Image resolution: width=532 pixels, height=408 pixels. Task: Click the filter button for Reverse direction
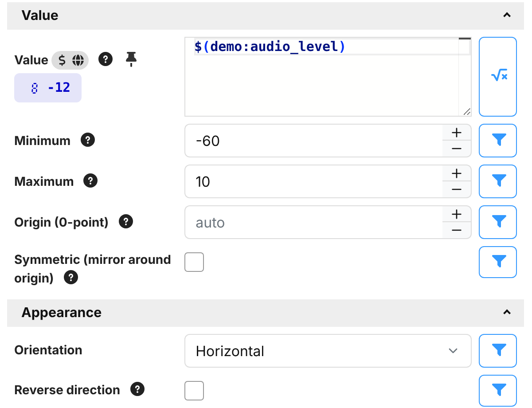pos(498,391)
